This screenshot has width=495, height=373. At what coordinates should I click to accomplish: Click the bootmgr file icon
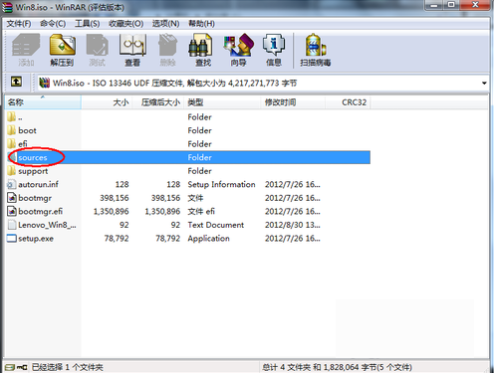[x=12, y=198]
